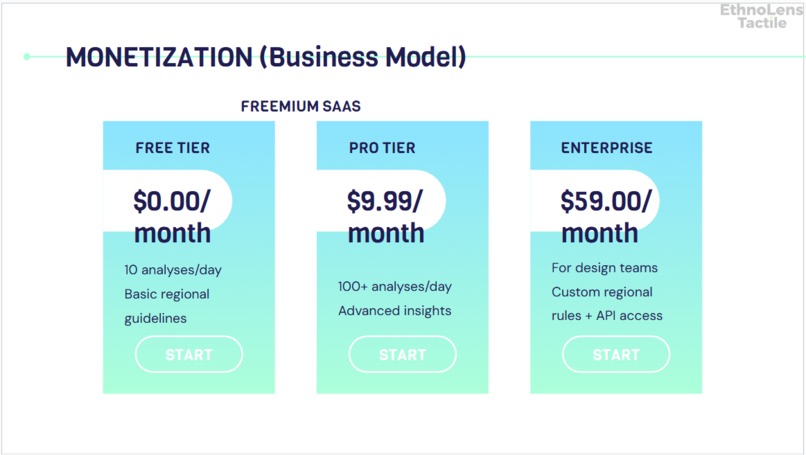Click START button in Pro Tier card

point(402,354)
